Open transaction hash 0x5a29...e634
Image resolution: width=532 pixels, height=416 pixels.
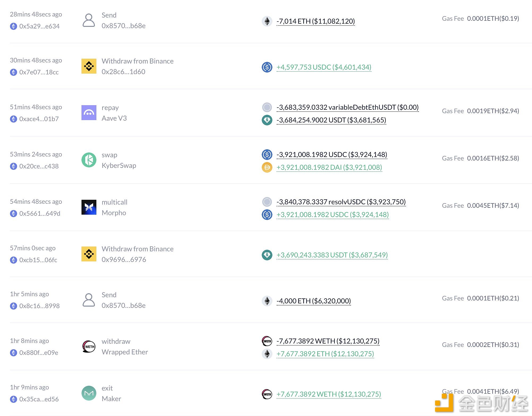point(39,26)
